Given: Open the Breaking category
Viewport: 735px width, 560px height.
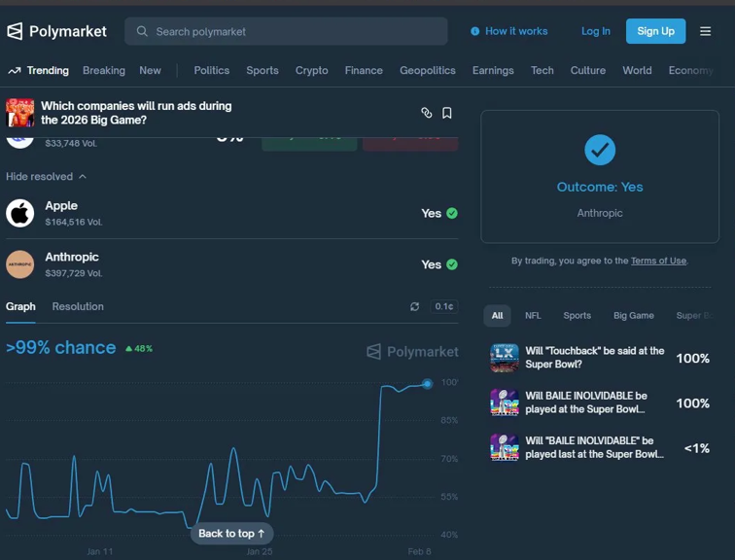Looking at the screenshot, I should point(104,71).
